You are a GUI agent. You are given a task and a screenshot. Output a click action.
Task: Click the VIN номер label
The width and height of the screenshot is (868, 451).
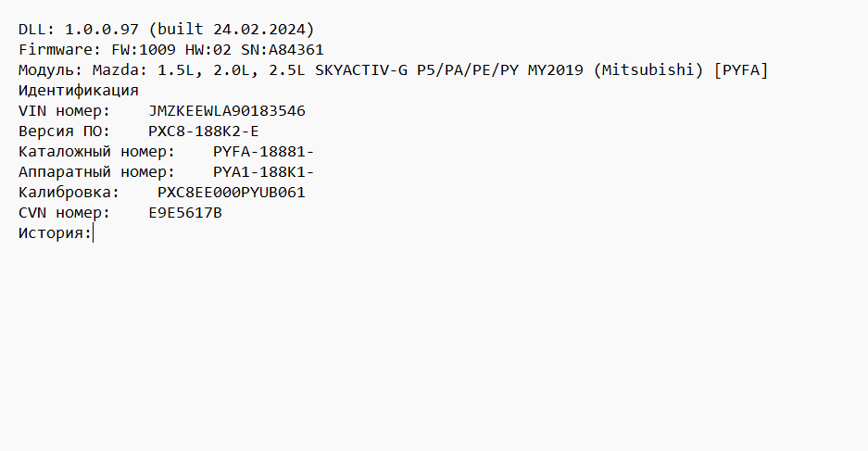point(65,111)
